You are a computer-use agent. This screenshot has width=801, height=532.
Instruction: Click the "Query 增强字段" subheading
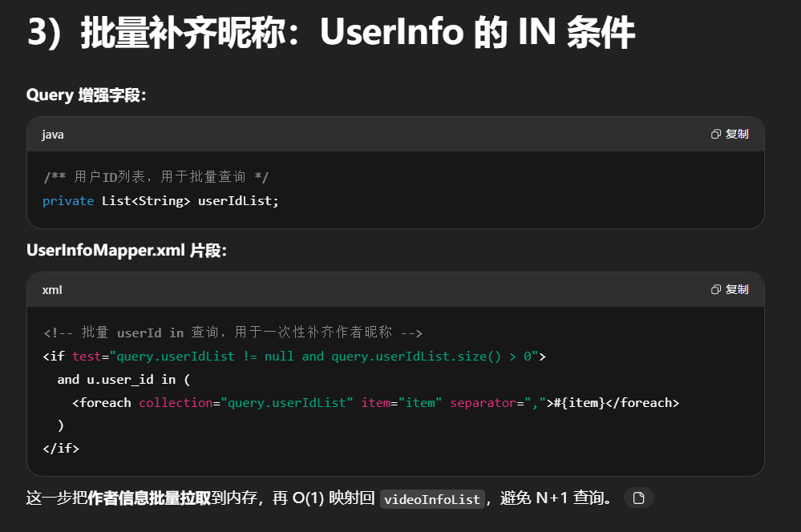point(87,95)
